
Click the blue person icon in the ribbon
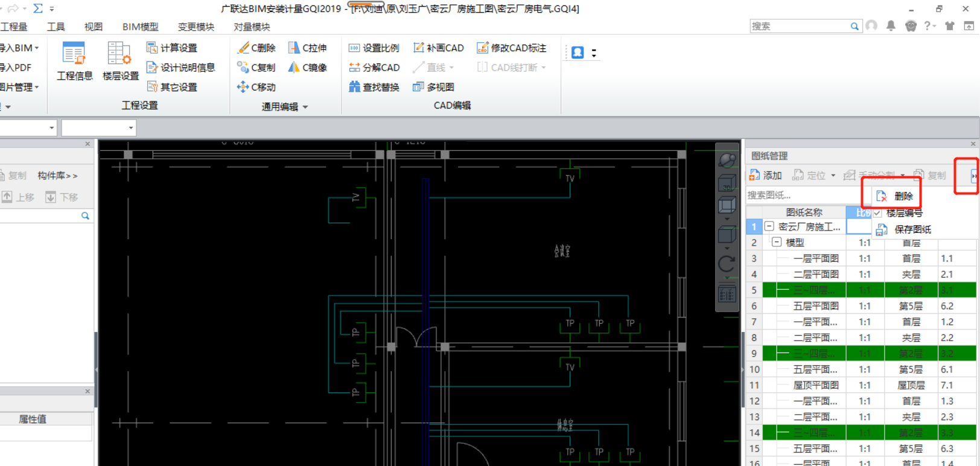[577, 53]
